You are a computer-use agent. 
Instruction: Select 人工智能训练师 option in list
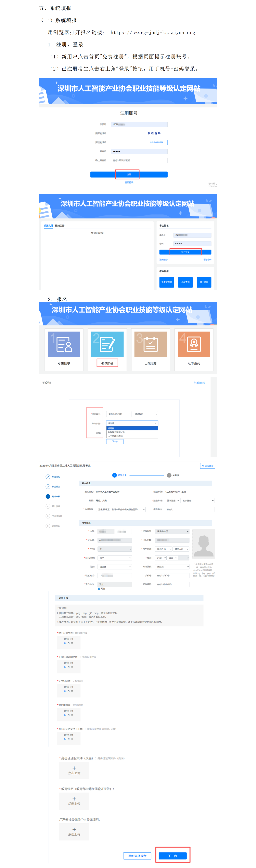132,436
